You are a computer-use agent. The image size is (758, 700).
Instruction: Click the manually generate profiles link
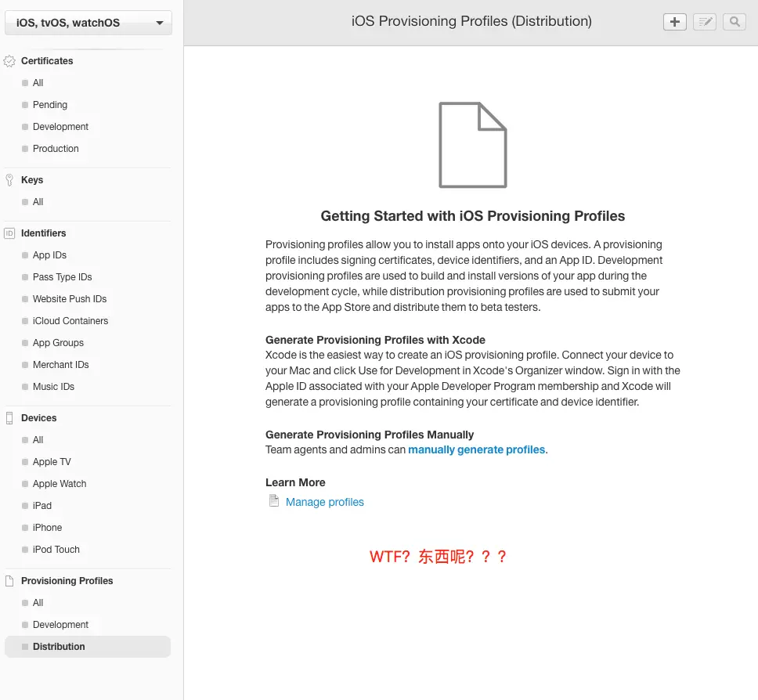click(477, 449)
